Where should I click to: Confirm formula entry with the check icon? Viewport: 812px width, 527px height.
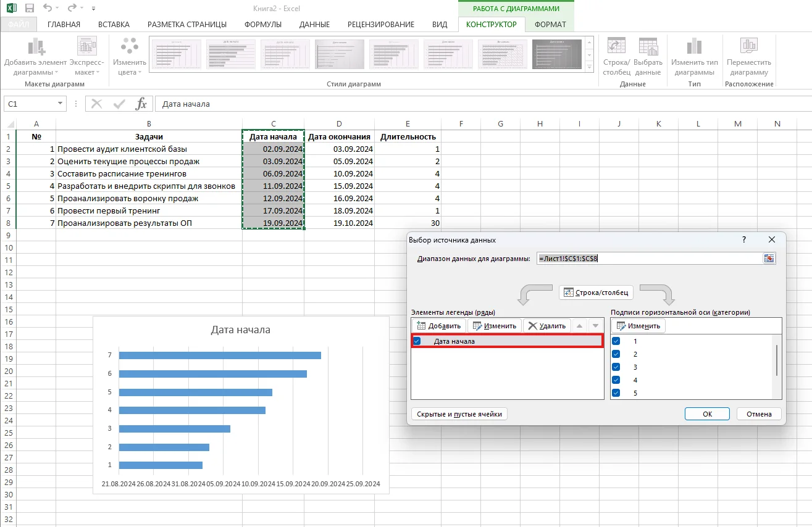119,104
